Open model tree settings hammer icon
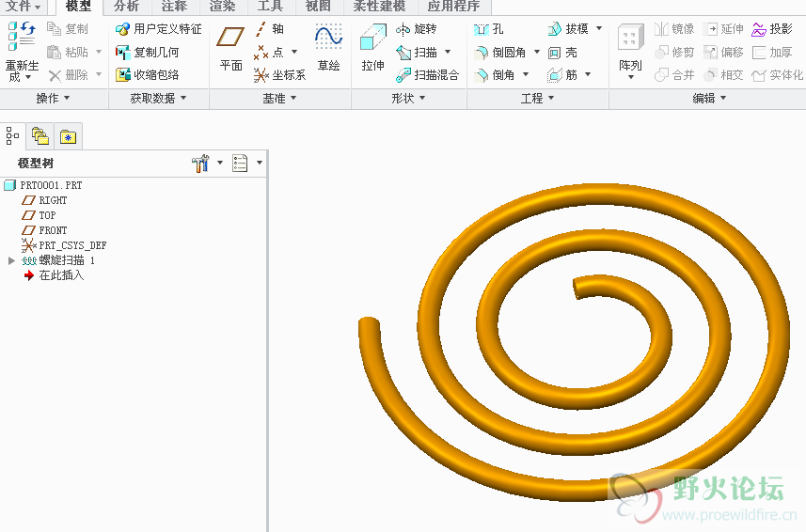Viewport: 806px width, 532px height. (200, 163)
